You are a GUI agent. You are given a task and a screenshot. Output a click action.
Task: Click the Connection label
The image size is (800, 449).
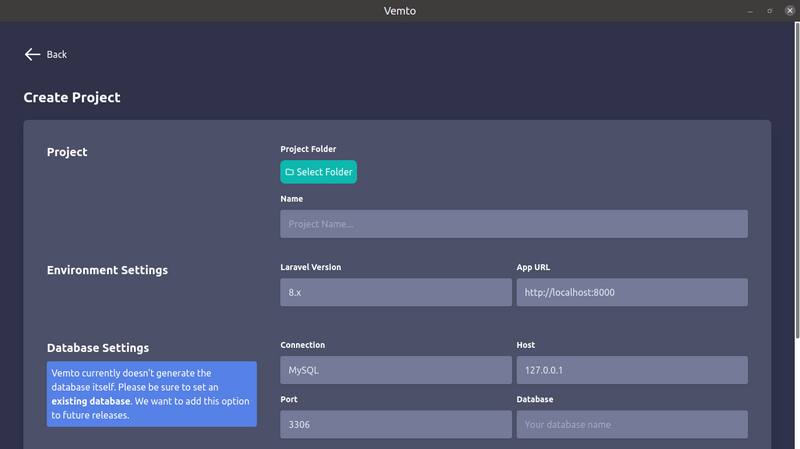(x=303, y=345)
